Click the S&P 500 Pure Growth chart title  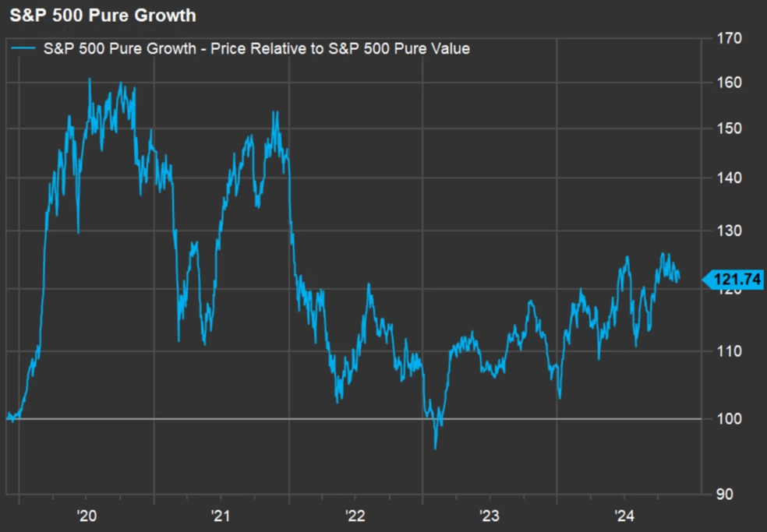(103, 15)
